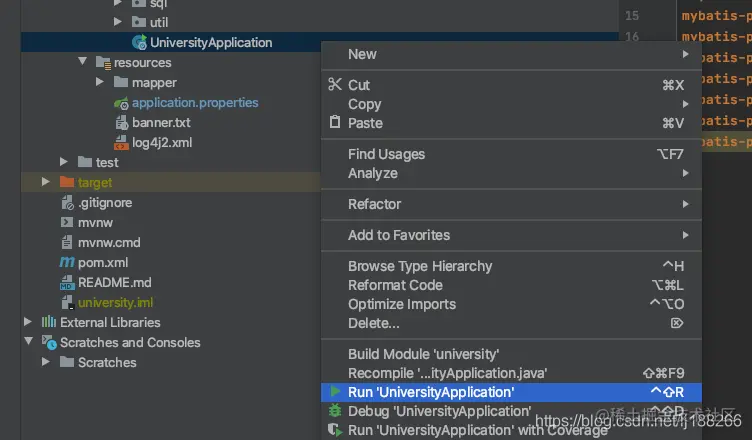Expand the target folder
The width and height of the screenshot is (752, 440).
click(x=46, y=182)
